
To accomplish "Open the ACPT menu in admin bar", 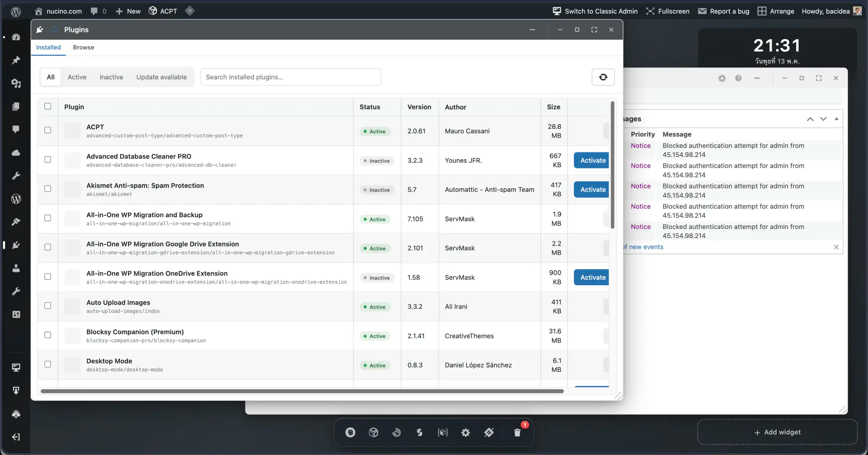I will click(163, 11).
